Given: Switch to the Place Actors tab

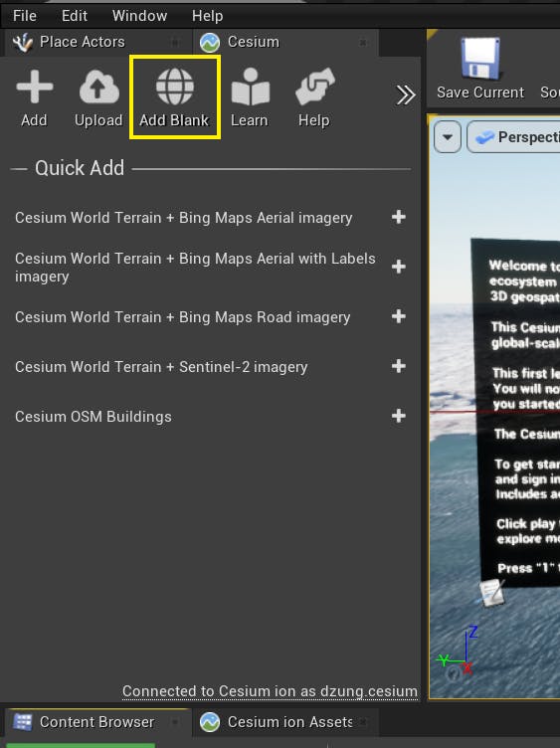Looking at the screenshot, I should (96, 42).
